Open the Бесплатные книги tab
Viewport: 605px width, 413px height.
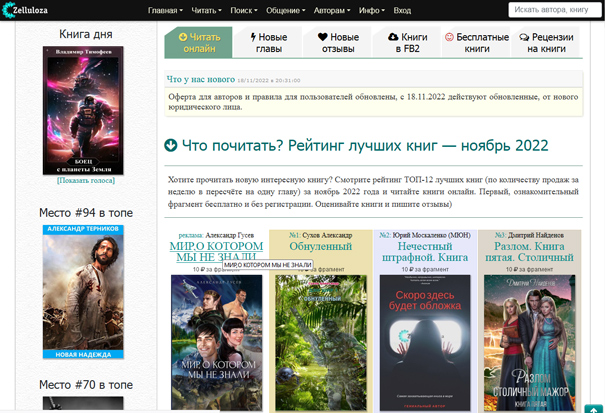pyautogui.click(x=477, y=42)
